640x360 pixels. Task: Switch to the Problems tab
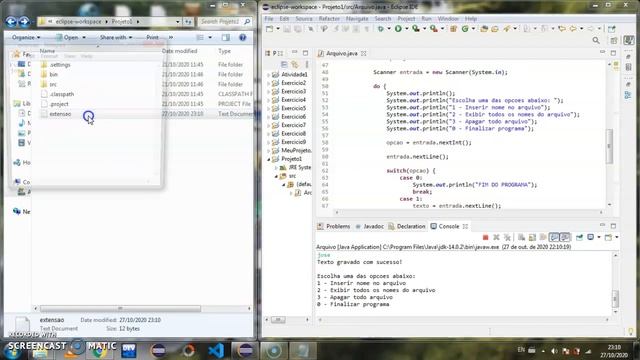[334, 226]
